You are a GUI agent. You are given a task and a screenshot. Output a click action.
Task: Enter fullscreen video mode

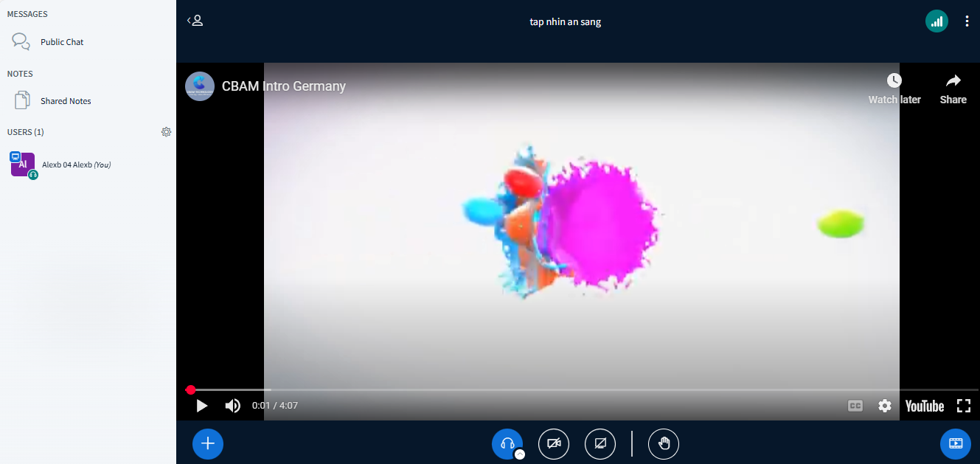[963, 406]
